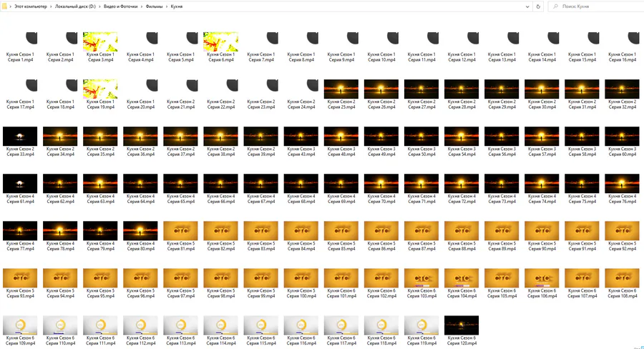Select file Кухня Сезон 1 Серия 10.mp4
Viewport: 644px width, 349px height.
[381, 46]
